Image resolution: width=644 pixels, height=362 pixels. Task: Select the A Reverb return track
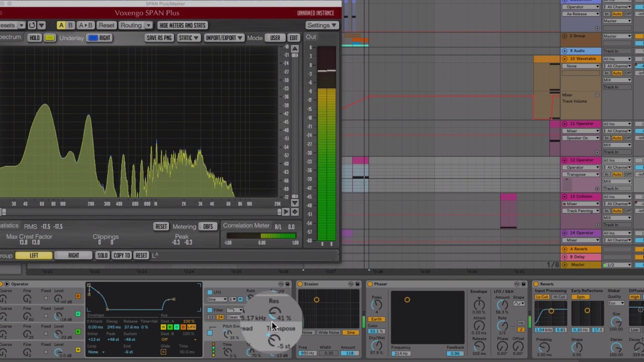pos(581,249)
